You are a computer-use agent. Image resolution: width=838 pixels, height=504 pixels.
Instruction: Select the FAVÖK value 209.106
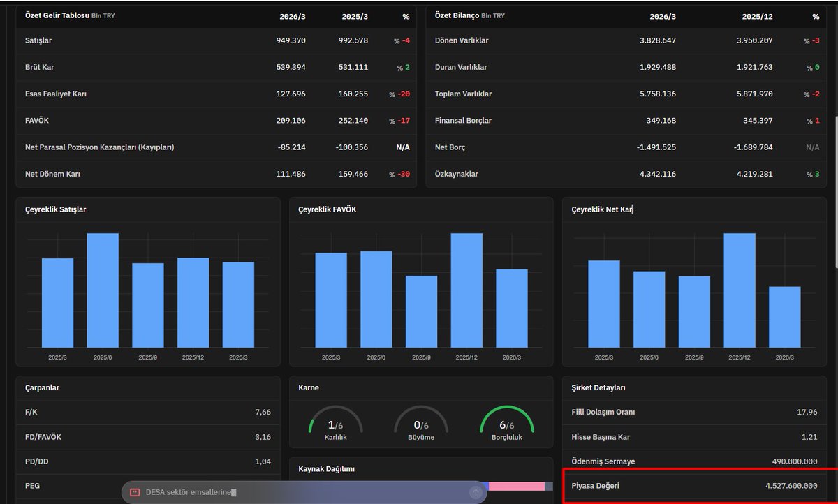coord(291,121)
